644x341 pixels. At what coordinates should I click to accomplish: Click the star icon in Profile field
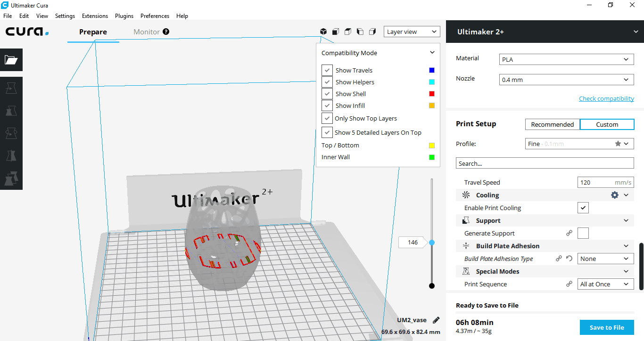click(x=618, y=144)
